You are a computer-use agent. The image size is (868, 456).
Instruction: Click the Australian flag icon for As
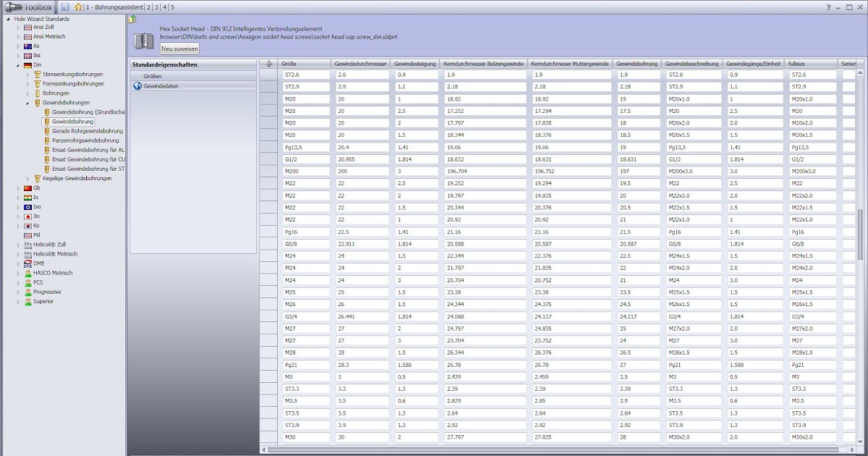coord(27,46)
